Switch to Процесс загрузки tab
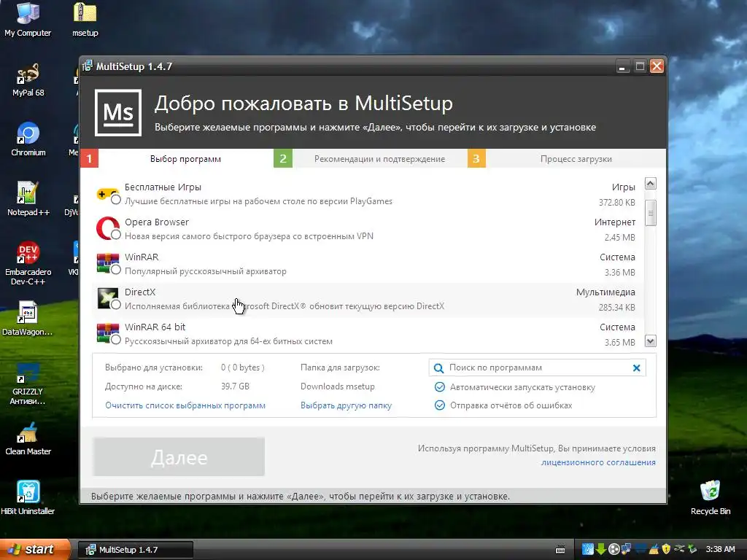747x560 pixels. pyautogui.click(x=566, y=158)
